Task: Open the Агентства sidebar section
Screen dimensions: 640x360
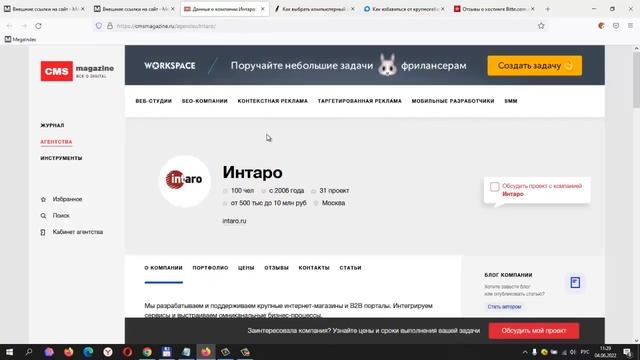Action: point(56,142)
